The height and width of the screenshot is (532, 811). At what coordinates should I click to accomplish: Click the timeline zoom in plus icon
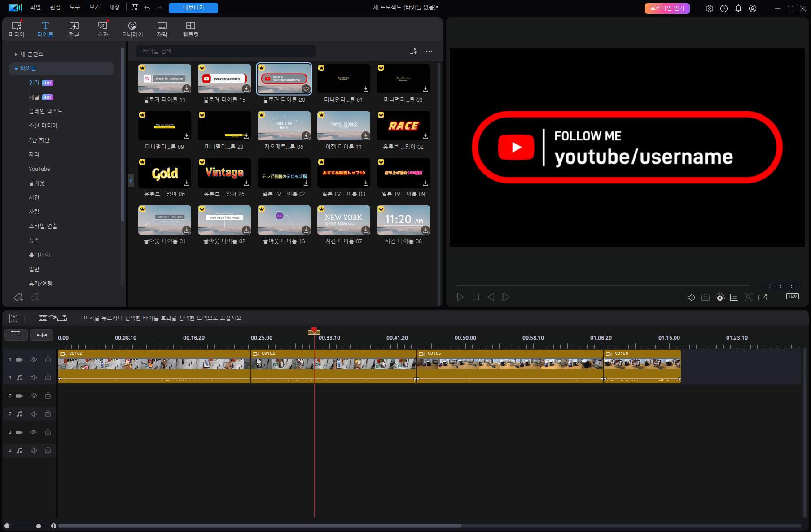pyautogui.click(x=53, y=526)
